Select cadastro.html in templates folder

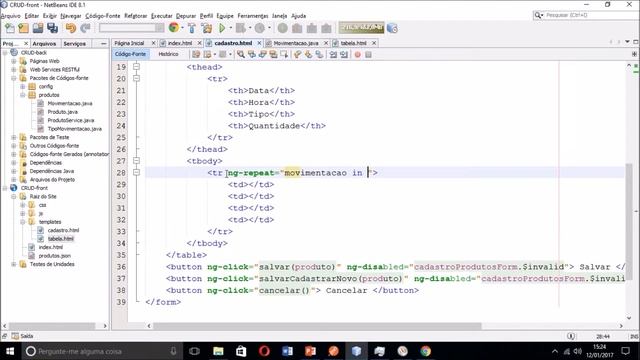coord(63,230)
